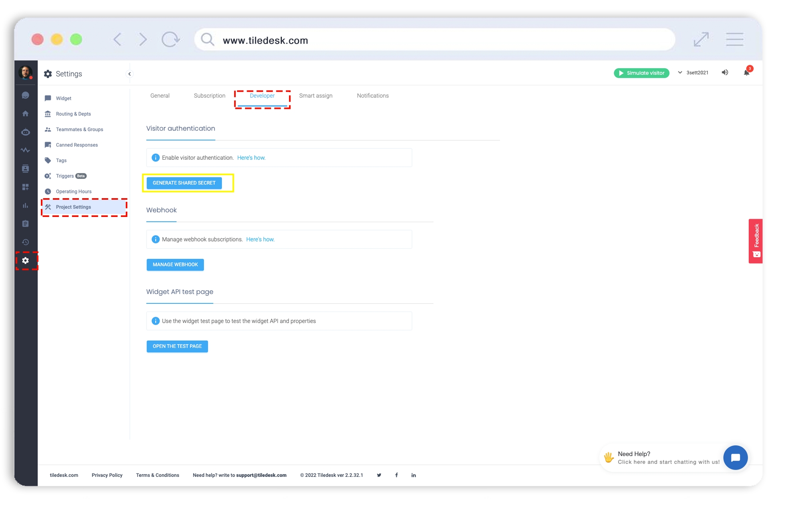Open clipboard icon in sidebar
This screenshot has width=786, height=532.
click(25, 223)
